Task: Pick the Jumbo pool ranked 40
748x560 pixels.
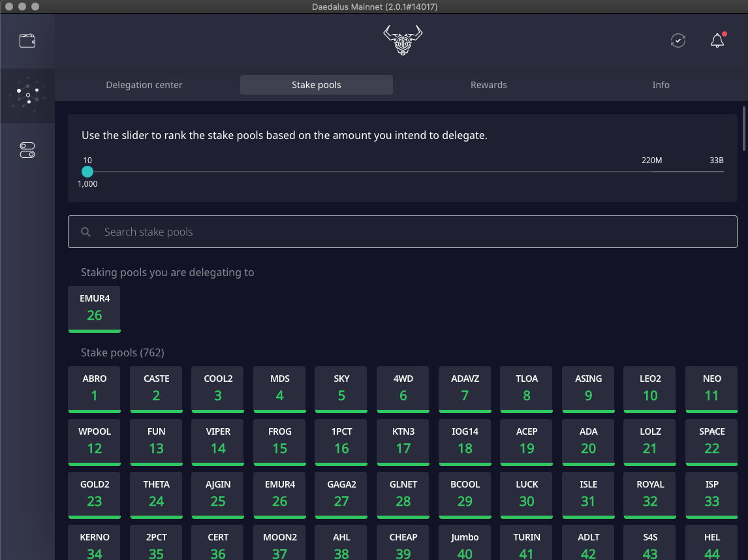Action: (465, 543)
